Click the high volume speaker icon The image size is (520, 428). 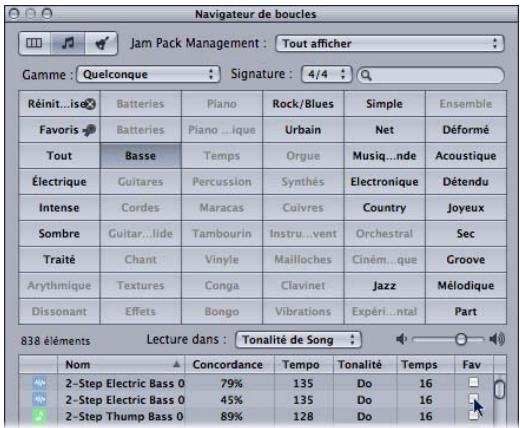coord(497,339)
